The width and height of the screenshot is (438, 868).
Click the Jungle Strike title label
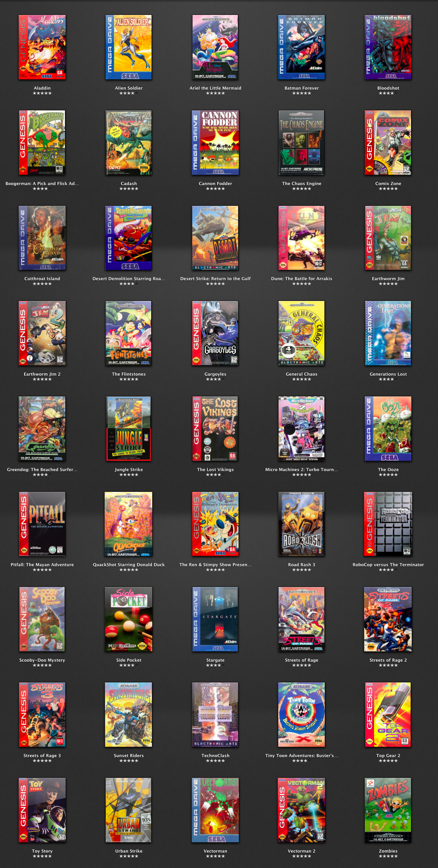(128, 469)
